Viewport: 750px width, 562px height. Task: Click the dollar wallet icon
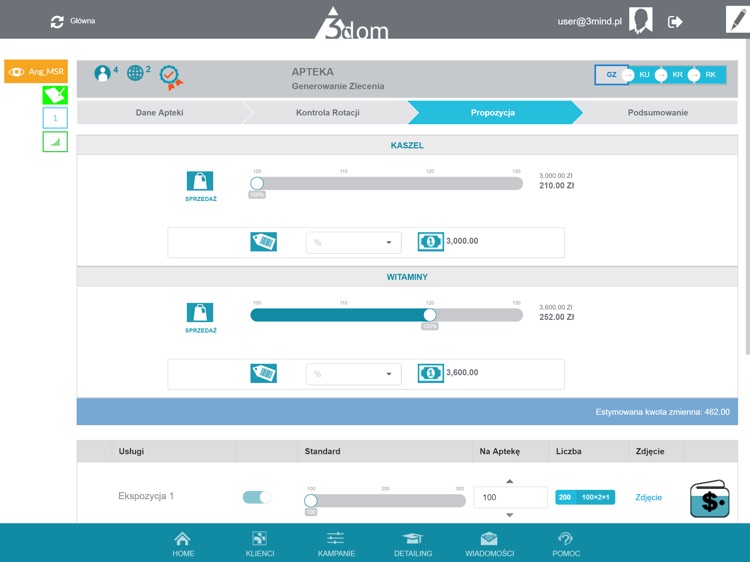pyautogui.click(x=710, y=499)
